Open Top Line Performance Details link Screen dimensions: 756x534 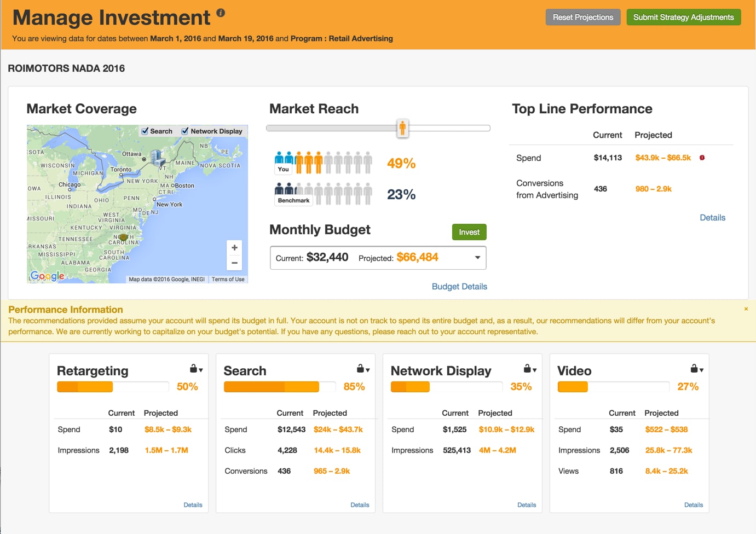[712, 217]
